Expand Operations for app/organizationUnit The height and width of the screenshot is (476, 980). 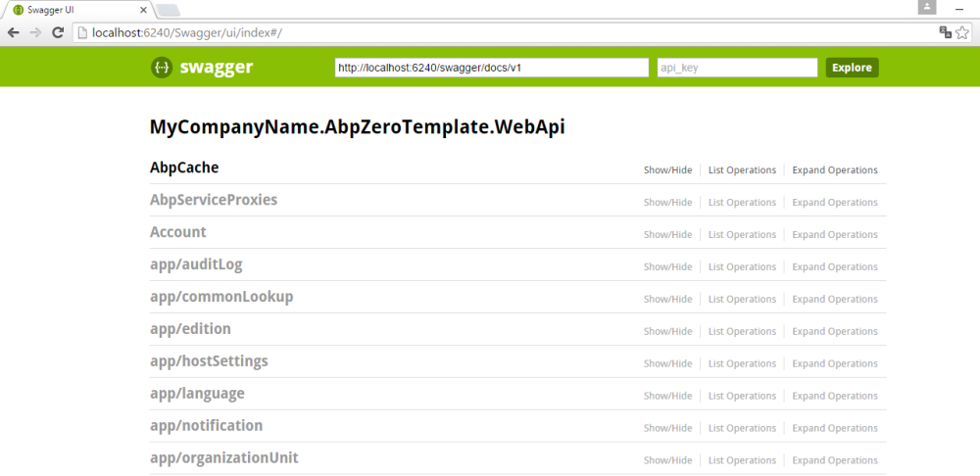coord(835,460)
